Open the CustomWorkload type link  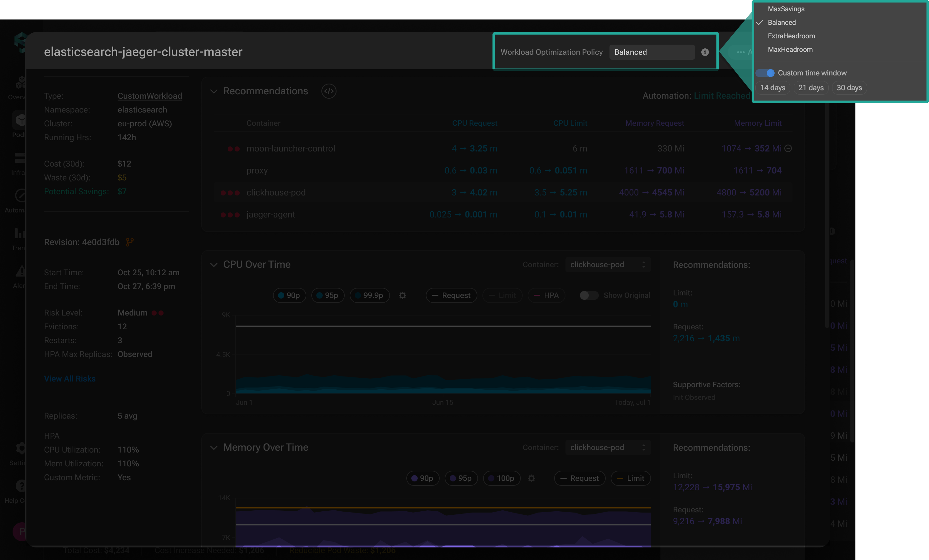(150, 96)
